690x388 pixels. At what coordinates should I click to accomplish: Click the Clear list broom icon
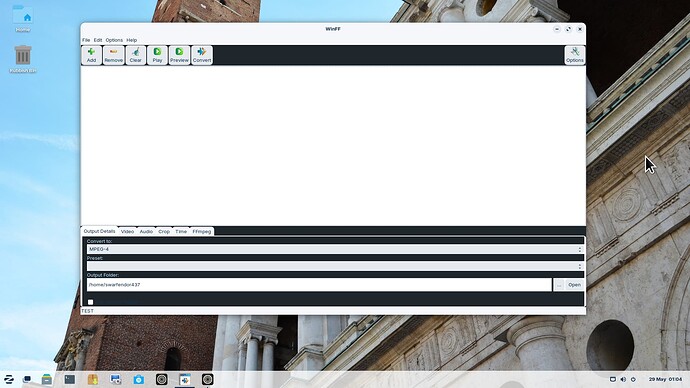(136, 55)
